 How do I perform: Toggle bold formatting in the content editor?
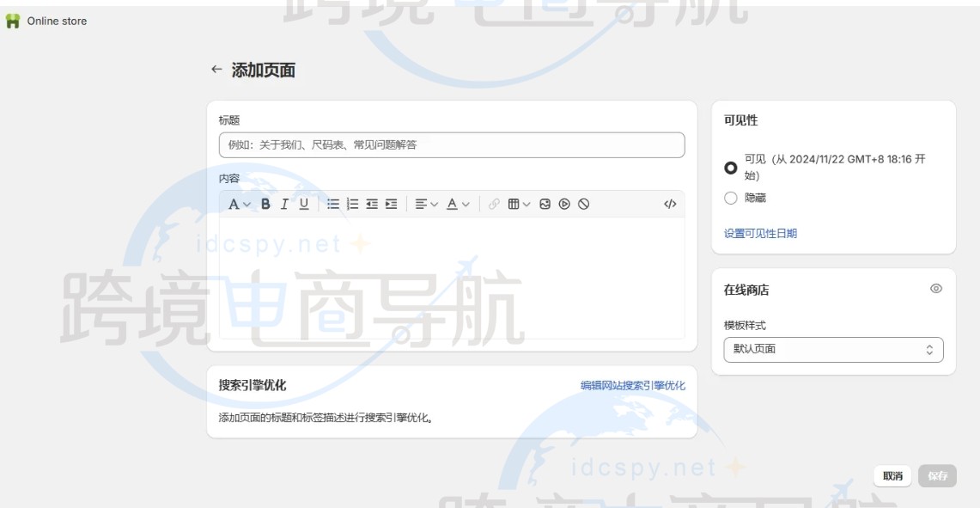click(266, 204)
